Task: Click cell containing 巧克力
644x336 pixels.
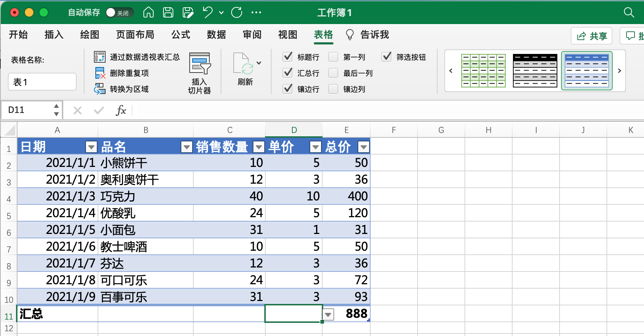Action: 146,196
